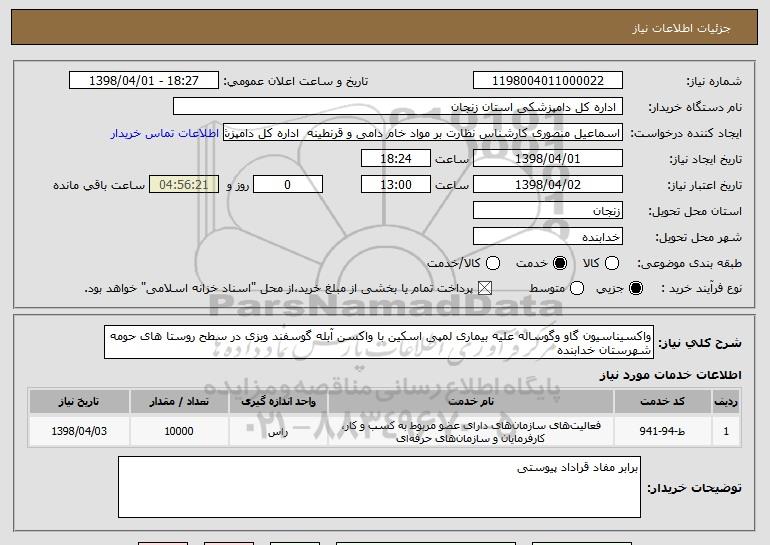The image size is (770, 545).
Task: Click the ردیف column header
Action: coord(726,402)
